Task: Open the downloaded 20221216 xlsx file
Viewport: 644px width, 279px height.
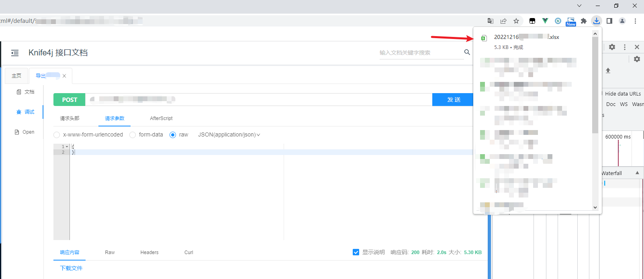Action: pyautogui.click(x=526, y=37)
